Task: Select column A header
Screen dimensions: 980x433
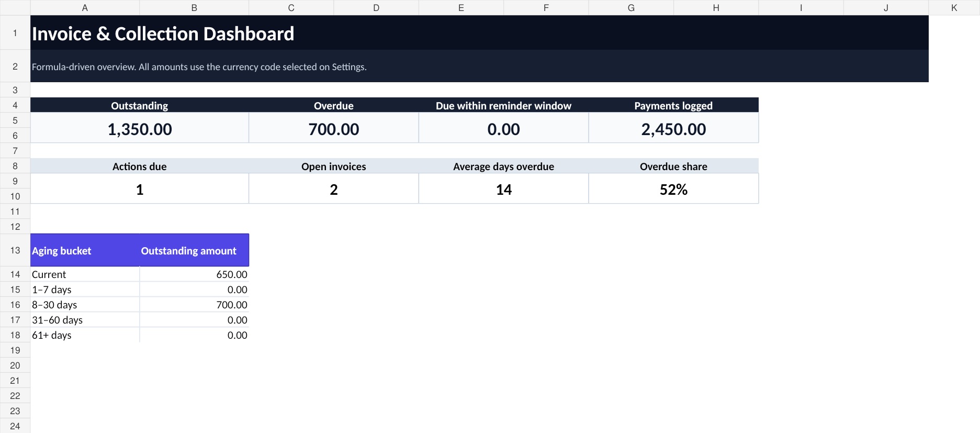Action: pos(85,8)
